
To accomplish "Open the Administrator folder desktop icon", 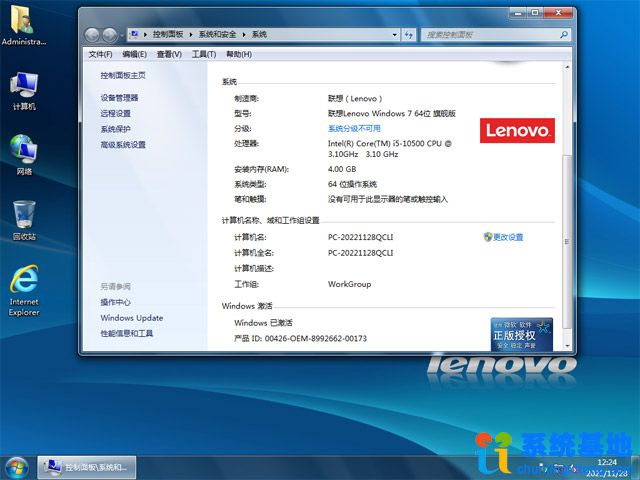I will pos(23,24).
